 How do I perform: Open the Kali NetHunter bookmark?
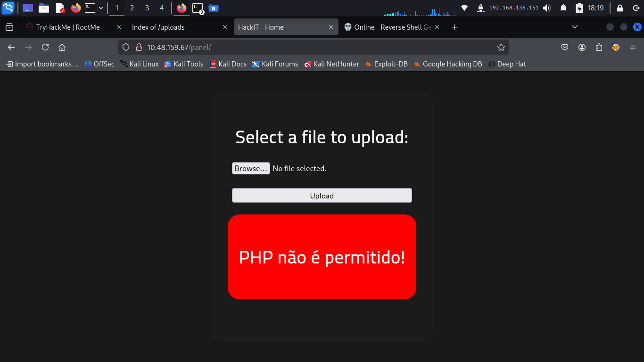pyautogui.click(x=331, y=64)
